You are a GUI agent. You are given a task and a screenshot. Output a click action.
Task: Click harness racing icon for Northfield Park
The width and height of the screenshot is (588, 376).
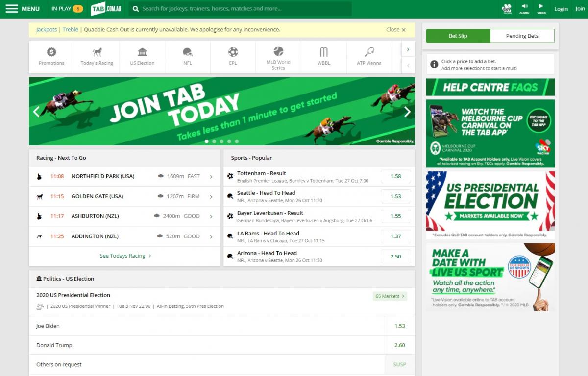coord(39,176)
